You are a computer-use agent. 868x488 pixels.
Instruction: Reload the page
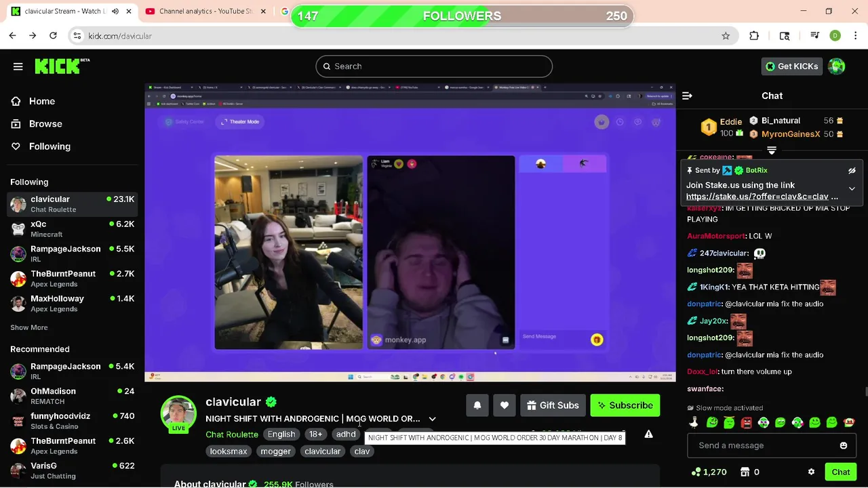(x=53, y=36)
